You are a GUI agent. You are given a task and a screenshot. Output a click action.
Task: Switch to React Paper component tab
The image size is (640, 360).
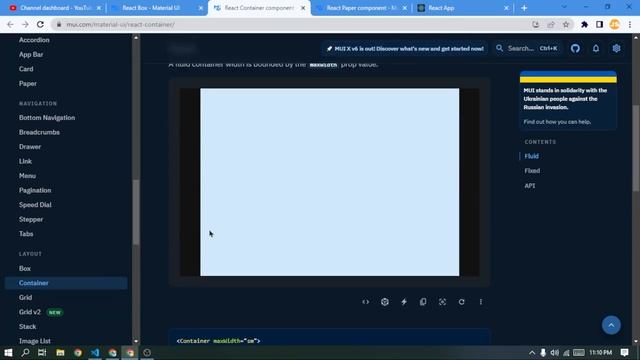pyautogui.click(x=361, y=8)
